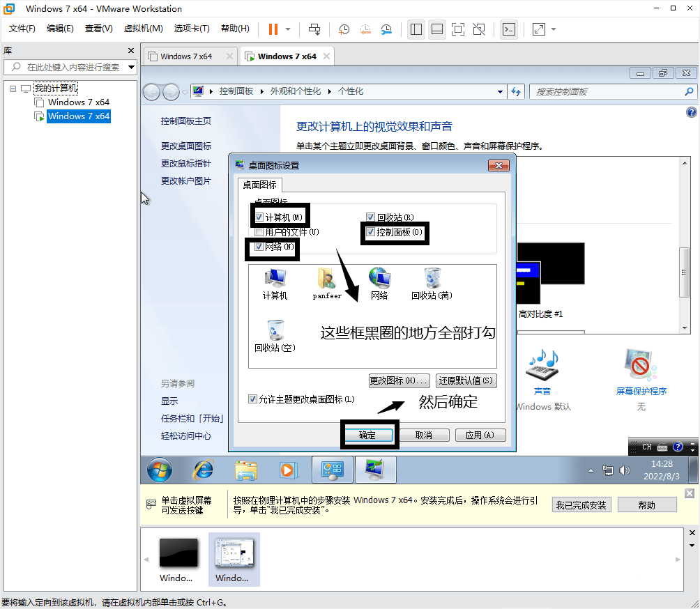Pause the virtual machine from the toolbar
This screenshot has width=700, height=609.
273,29
